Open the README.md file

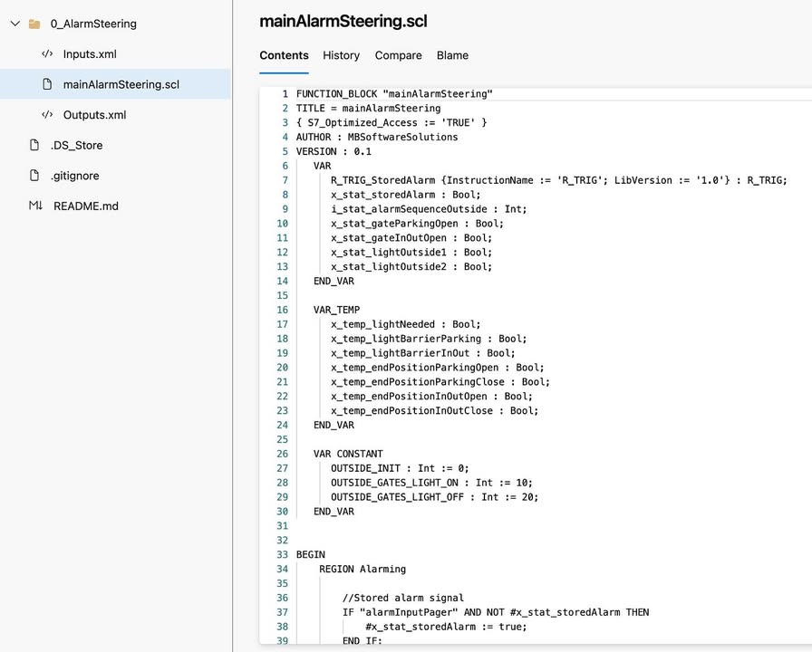tap(86, 206)
